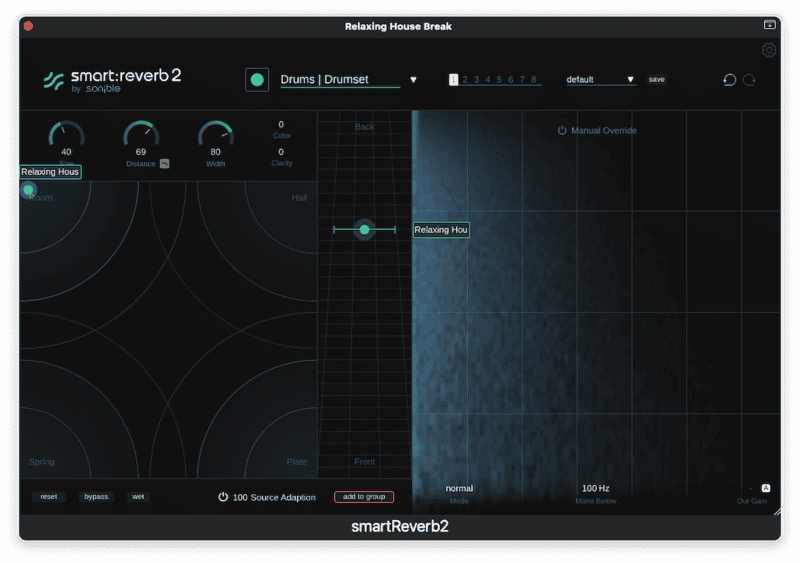Click the Color value 0
This screenshot has height=563, width=800.
(x=281, y=125)
